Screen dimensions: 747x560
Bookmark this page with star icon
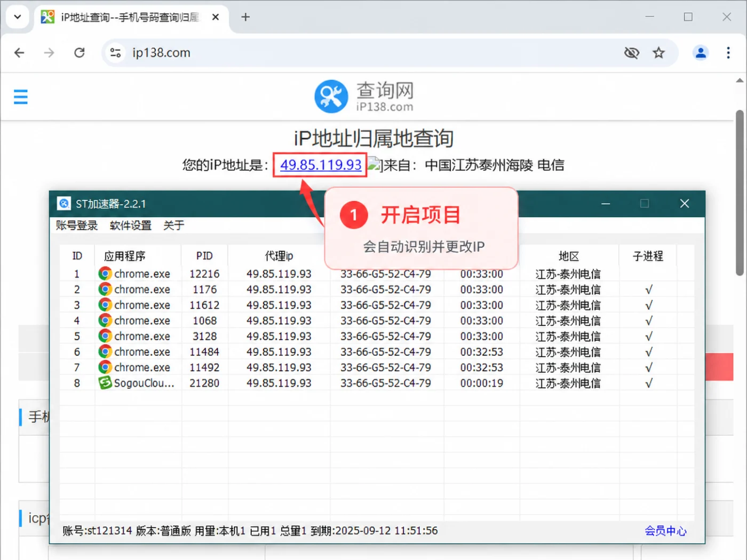[659, 53]
